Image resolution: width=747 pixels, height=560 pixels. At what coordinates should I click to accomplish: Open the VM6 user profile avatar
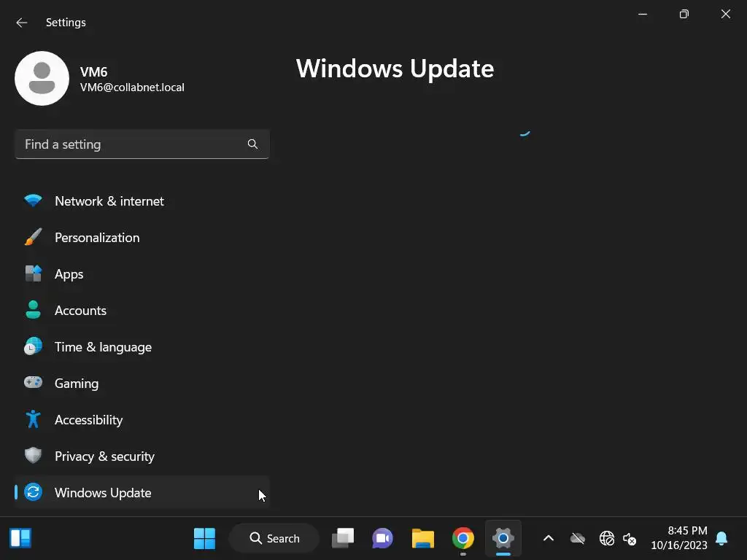click(x=42, y=79)
